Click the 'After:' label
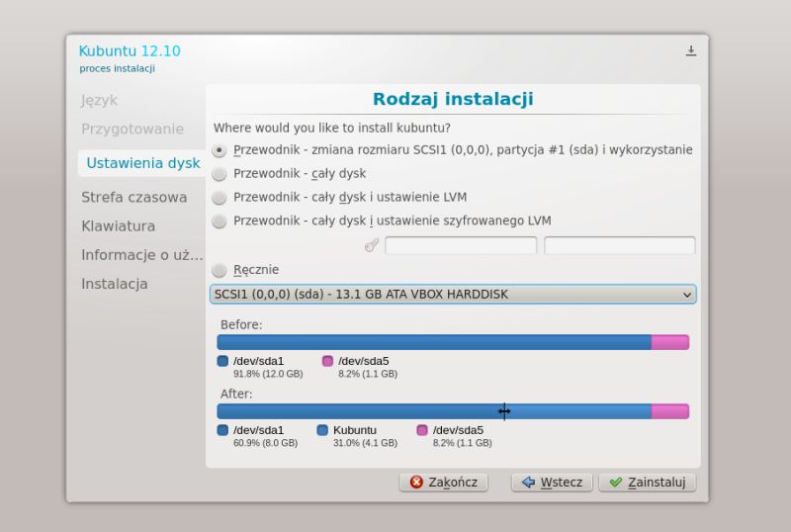This screenshot has width=791, height=532. coord(236,394)
